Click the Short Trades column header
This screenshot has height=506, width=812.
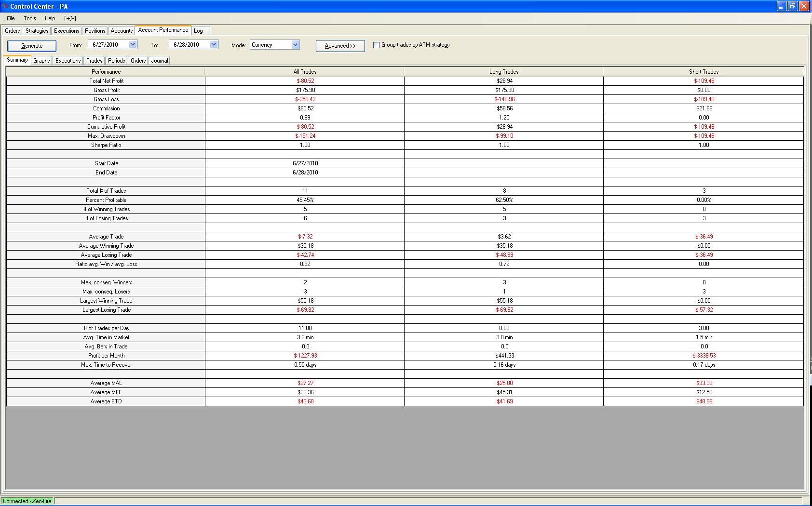pyautogui.click(x=704, y=72)
